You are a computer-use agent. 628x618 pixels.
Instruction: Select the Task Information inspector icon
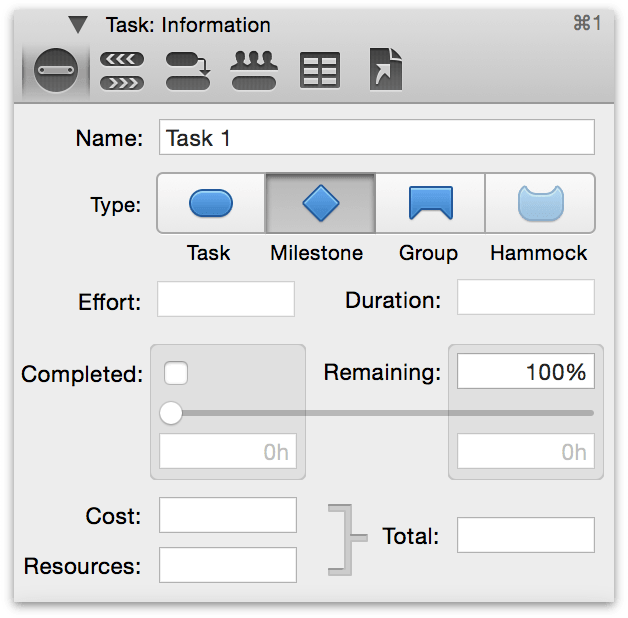(x=56, y=70)
